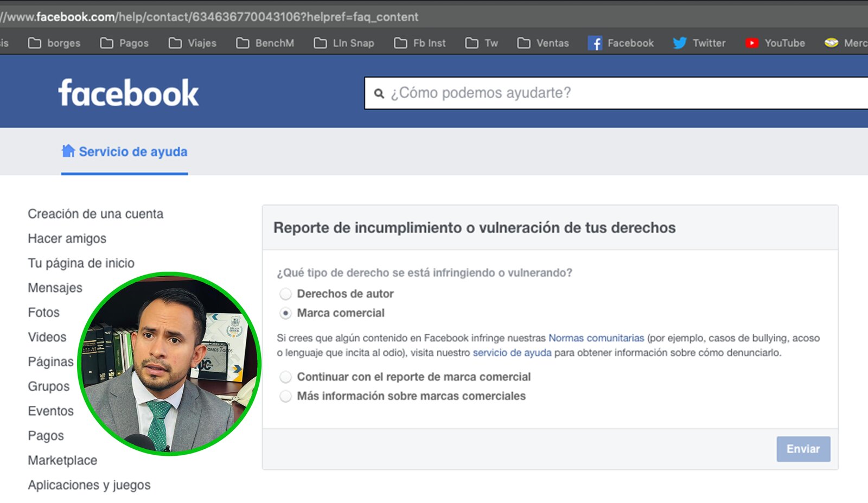Open the Twitter bookmark

point(699,43)
